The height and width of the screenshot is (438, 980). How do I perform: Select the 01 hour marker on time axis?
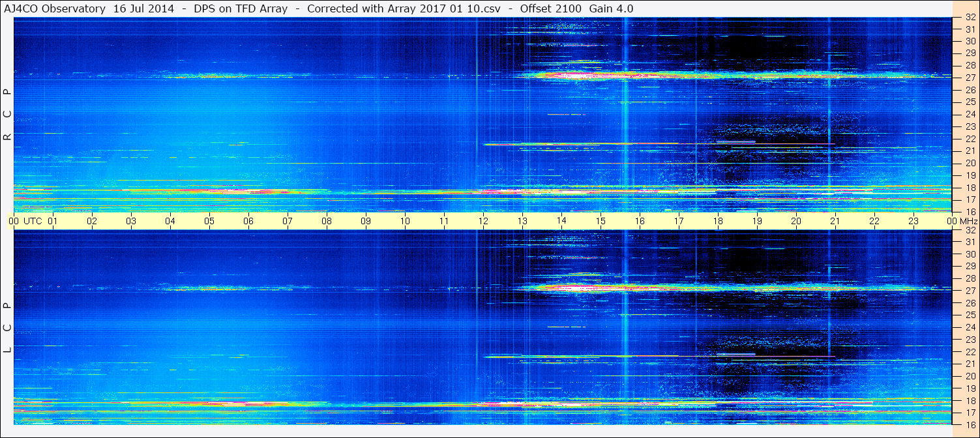point(53,221)
